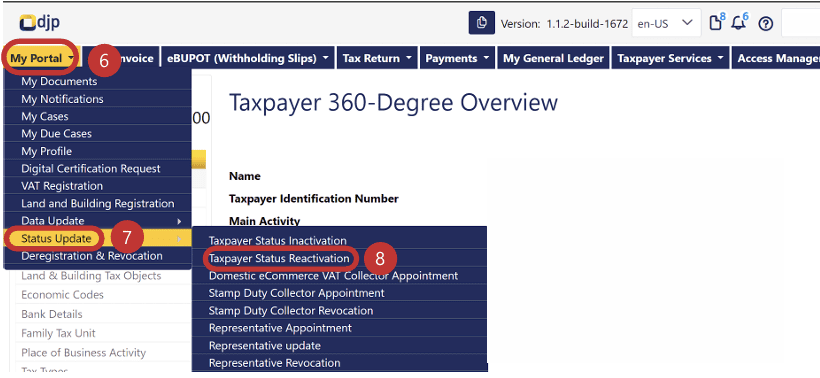
Task: Select Land and Building Registration
Action: tap(98, 203)
